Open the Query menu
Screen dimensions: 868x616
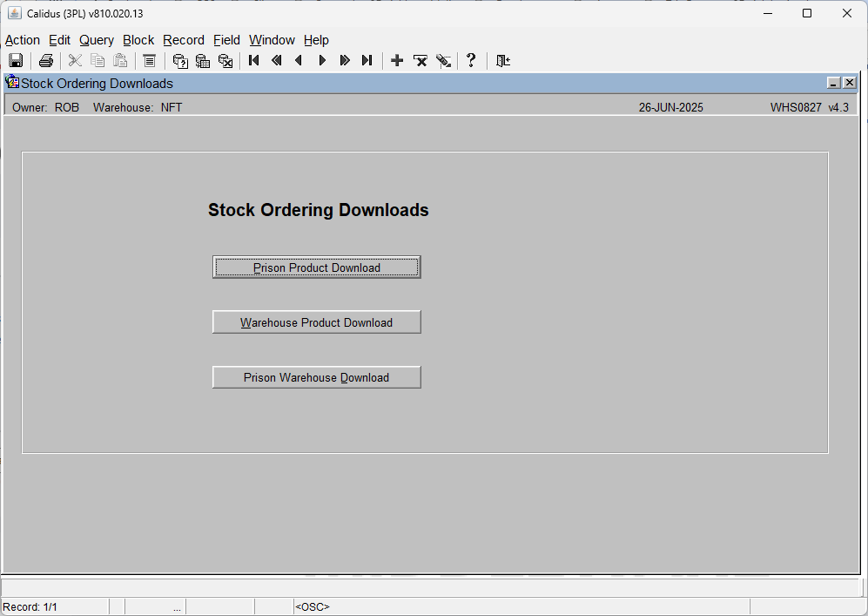pyautogui.click(x=97, y=40)
